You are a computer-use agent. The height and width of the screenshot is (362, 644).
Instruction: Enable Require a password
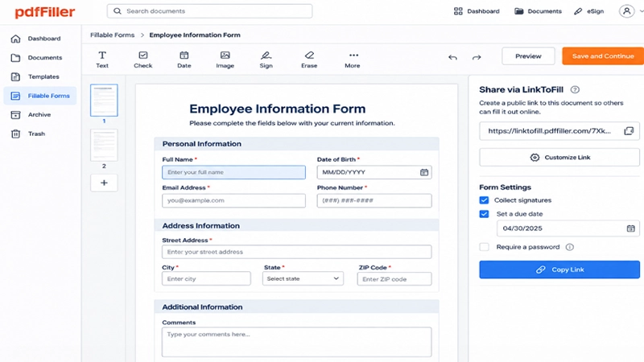pos(485,247)
